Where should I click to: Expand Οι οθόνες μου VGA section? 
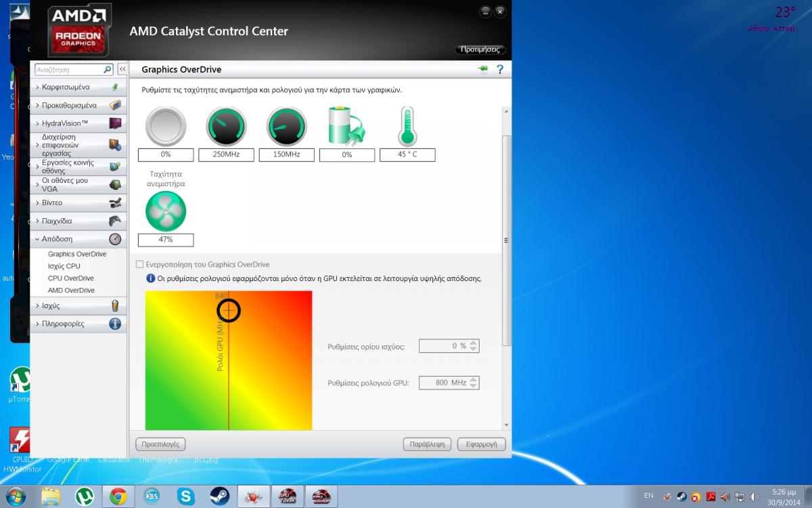click(x=78, y=185)
